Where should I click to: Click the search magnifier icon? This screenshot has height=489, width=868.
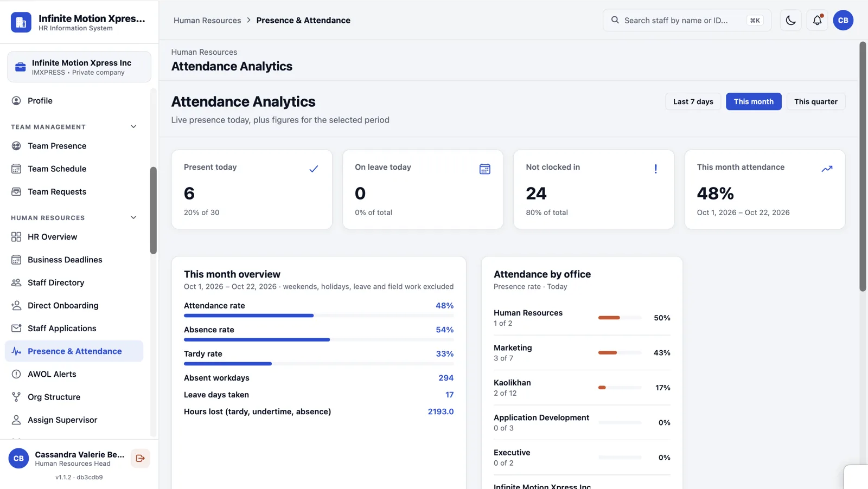click(x=615, y=20)
